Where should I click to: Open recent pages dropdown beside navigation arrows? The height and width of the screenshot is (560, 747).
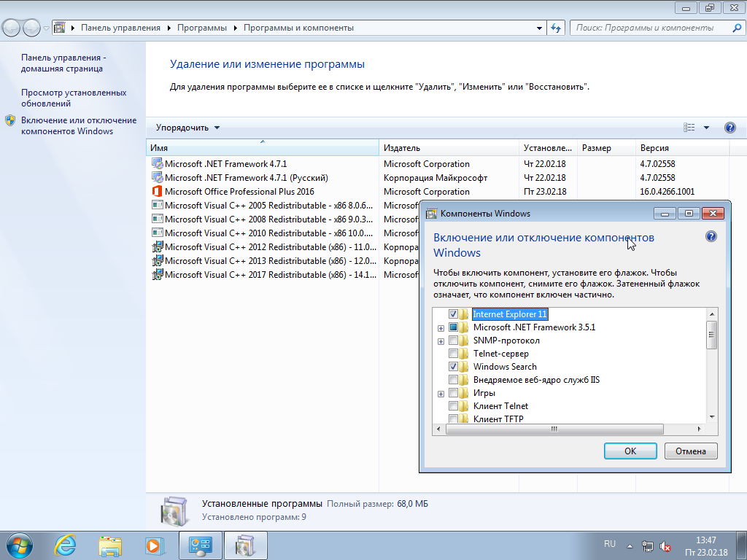pyautogui.click(x=46, y=28)
